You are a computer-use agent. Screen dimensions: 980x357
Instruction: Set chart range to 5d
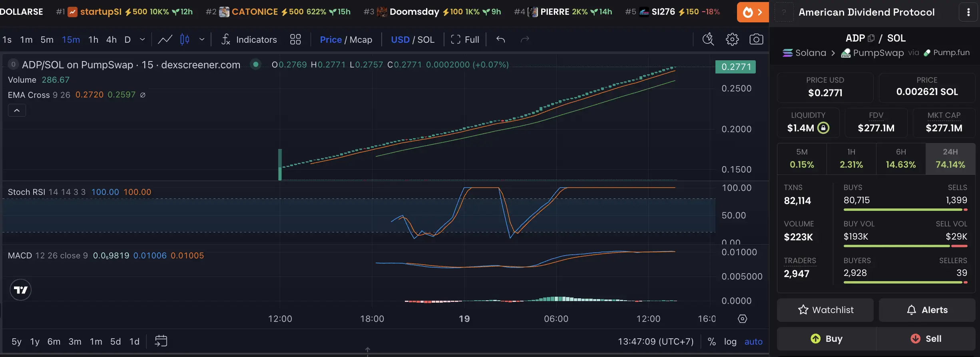click(116, 341)
